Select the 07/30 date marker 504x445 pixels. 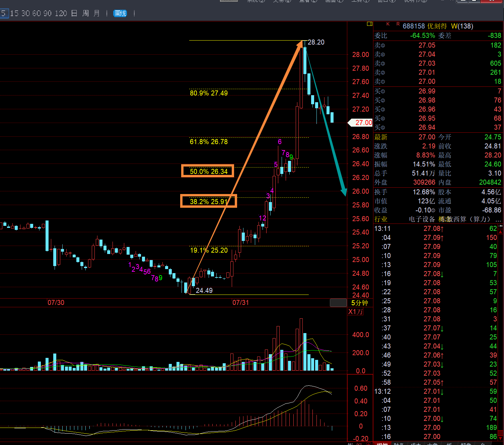click(56, 303)
